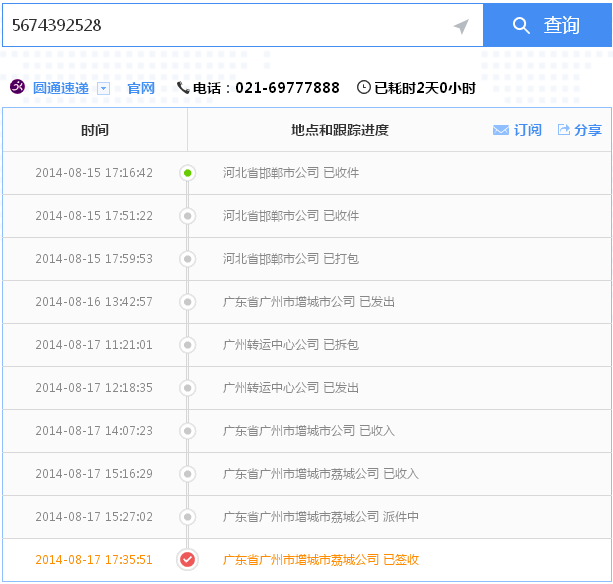Select timestamp 2014-08-15 17:16:42
This screenshot has height=584, width=613.
tap(94, 173)
